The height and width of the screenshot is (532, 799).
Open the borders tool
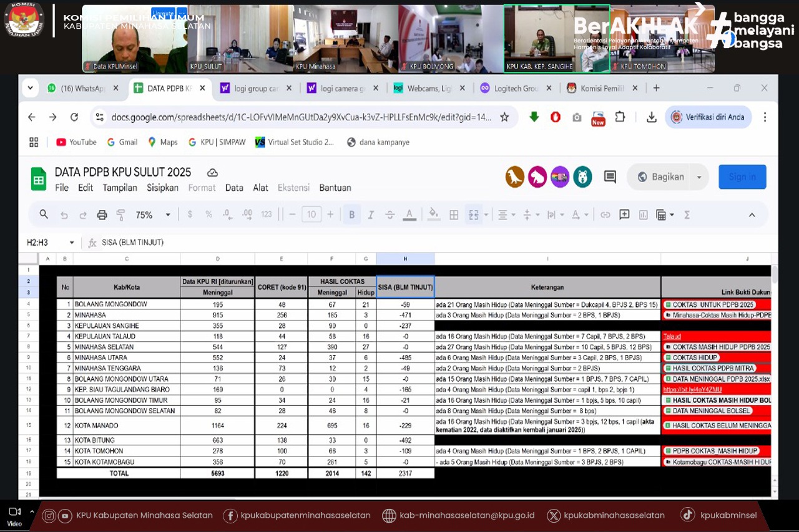(x=454, y=215)
